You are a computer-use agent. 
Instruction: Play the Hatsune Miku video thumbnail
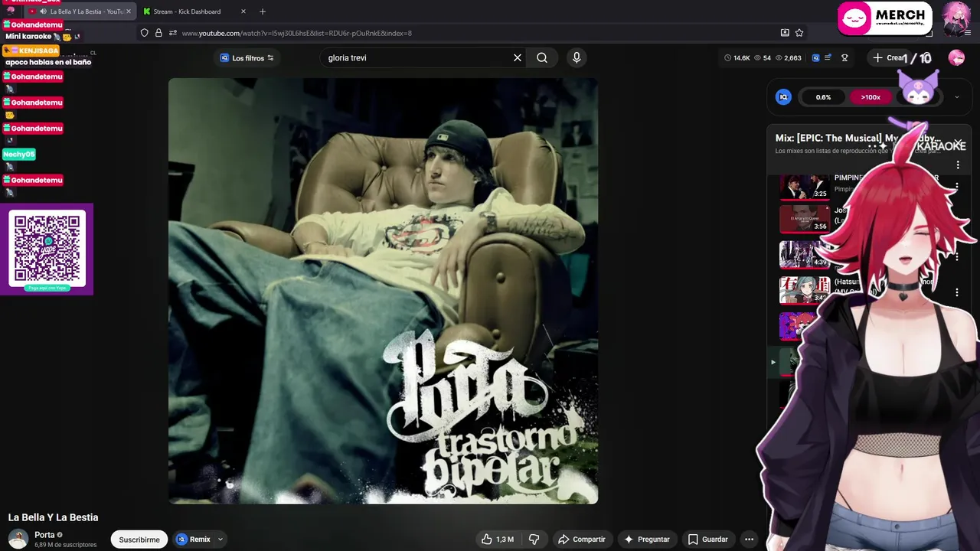pos(804,290)
